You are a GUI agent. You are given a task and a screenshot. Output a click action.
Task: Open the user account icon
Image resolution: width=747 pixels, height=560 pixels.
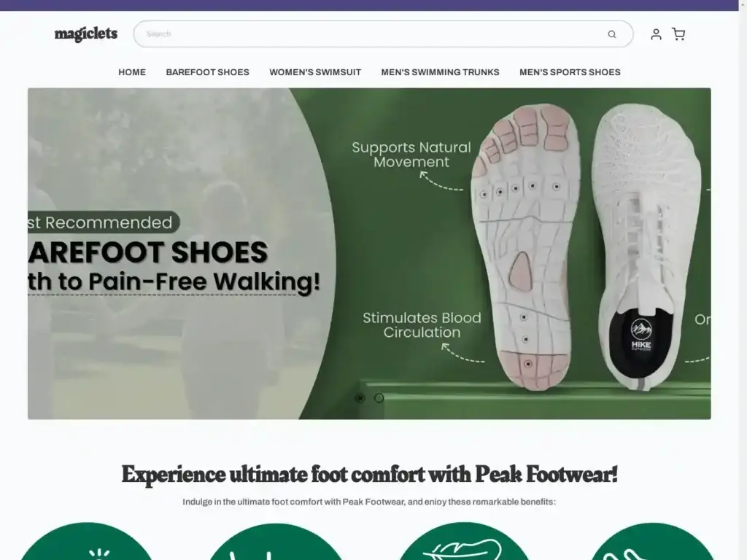click(x=656, y=34)
